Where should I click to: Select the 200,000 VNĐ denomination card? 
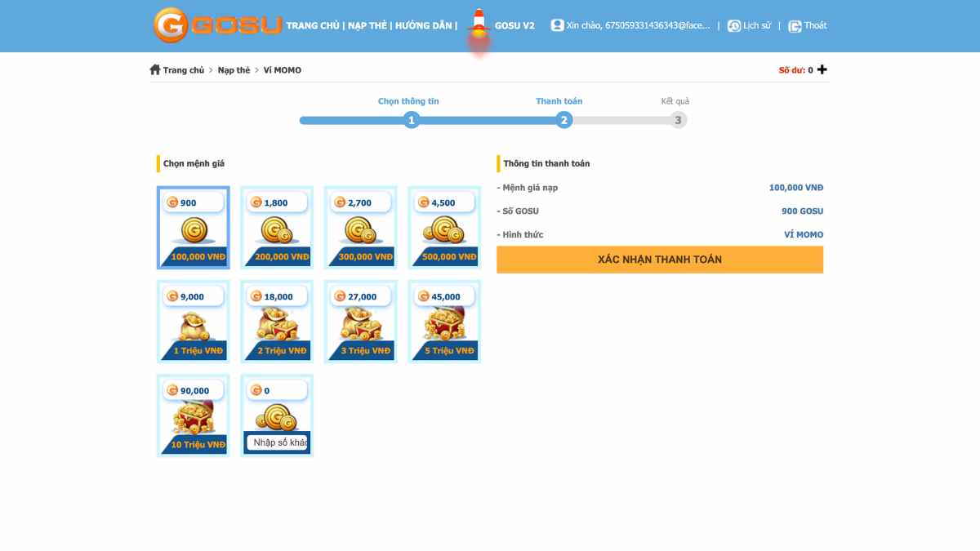point(277,228)
